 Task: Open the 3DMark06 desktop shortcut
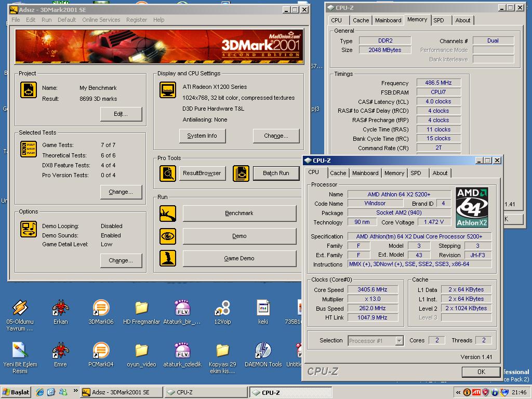[x=101, y=308]
